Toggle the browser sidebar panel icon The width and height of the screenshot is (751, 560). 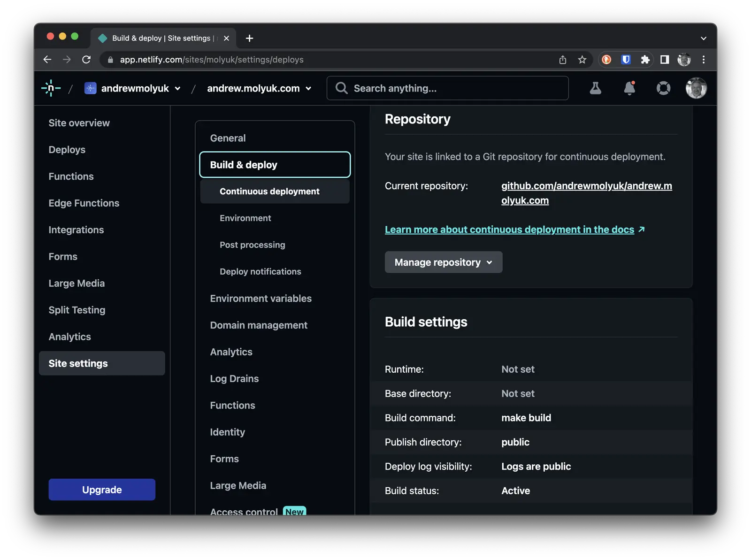[665, 60]
